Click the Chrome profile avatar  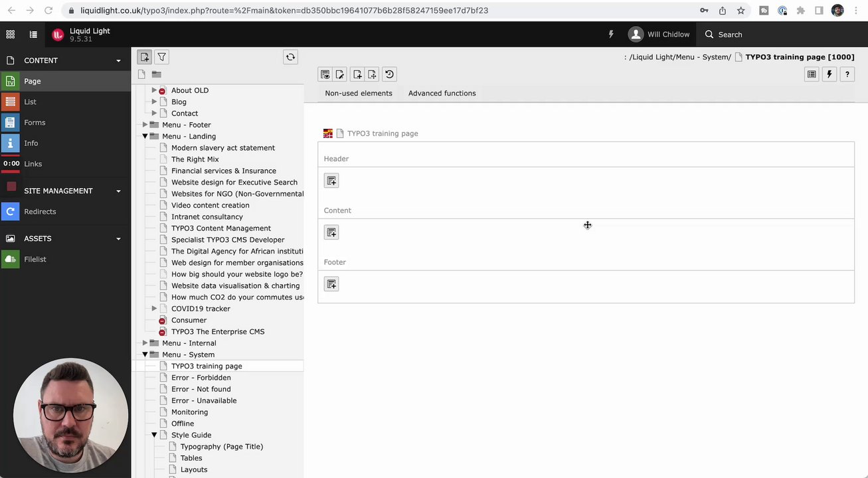coord(837,11)
